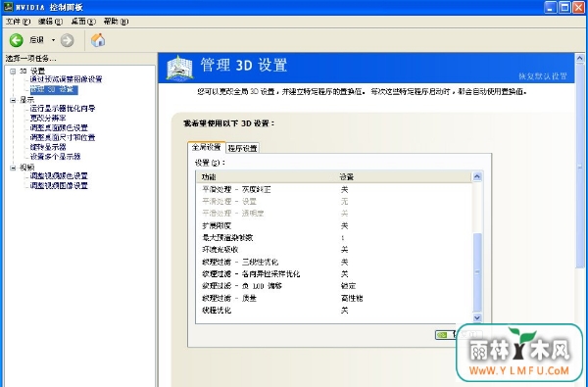
Task: Click settings list scrollbar up arrow
Action: point(477,176)
